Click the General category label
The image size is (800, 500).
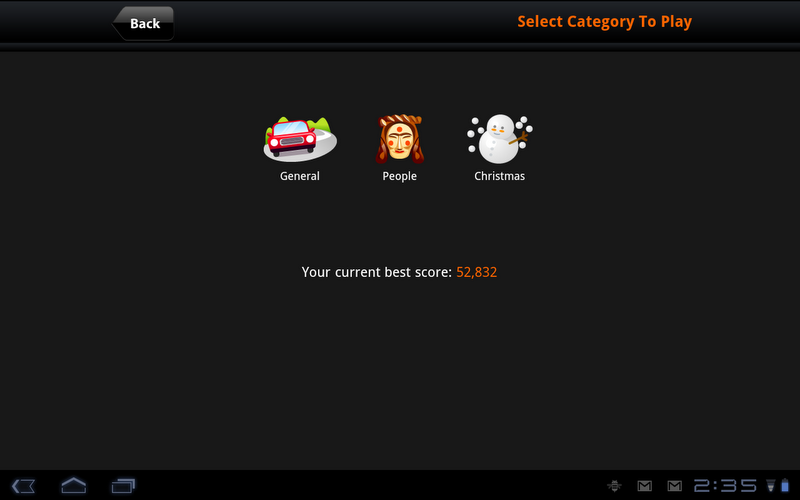[x=299, y=176]
